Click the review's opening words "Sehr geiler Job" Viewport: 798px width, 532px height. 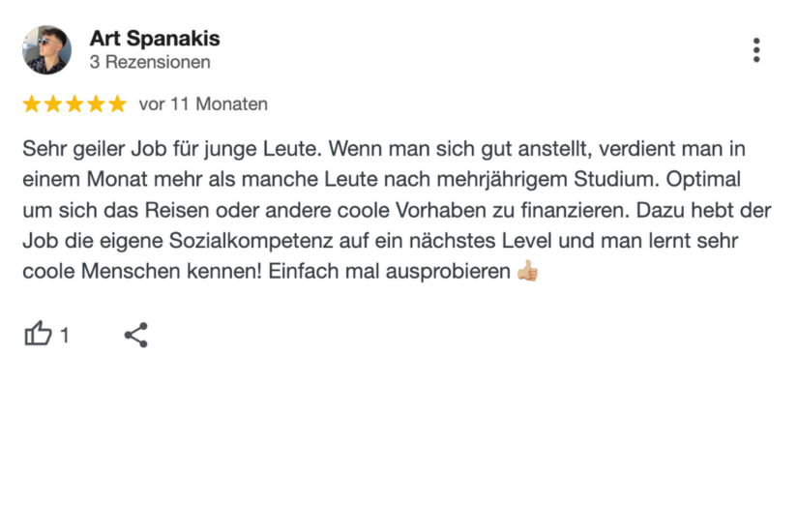coord(85,150)
